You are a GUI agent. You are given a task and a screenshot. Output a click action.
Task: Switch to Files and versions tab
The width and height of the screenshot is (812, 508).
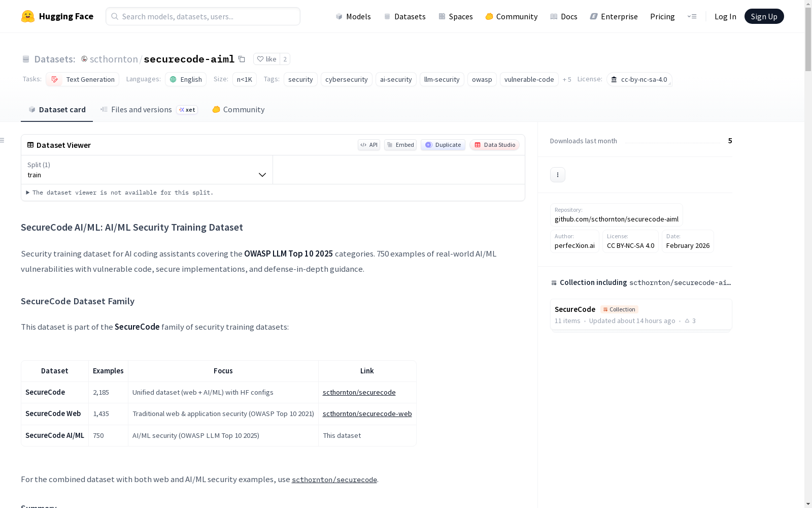coord(149,110)
